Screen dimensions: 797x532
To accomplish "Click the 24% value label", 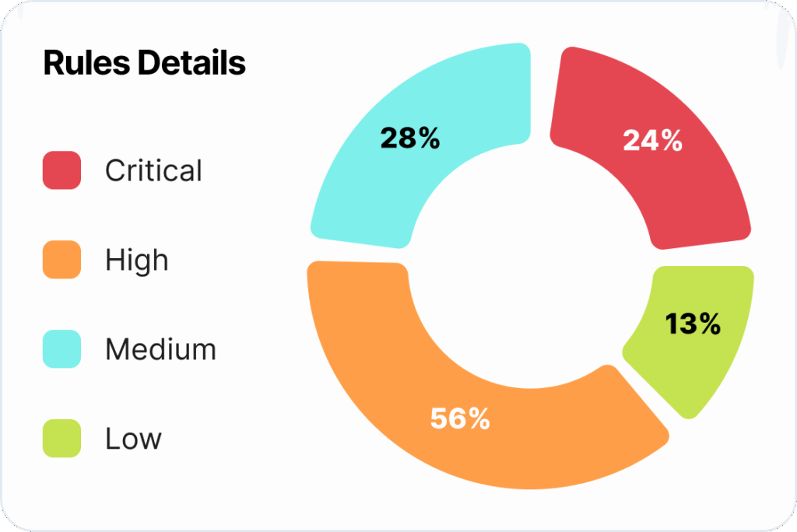I will pos(652,141).
